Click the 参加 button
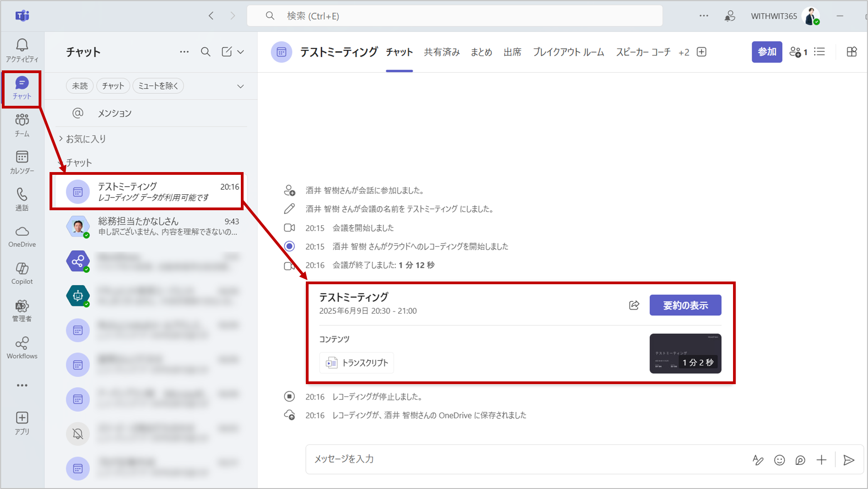868x489 pixels. 767,52
